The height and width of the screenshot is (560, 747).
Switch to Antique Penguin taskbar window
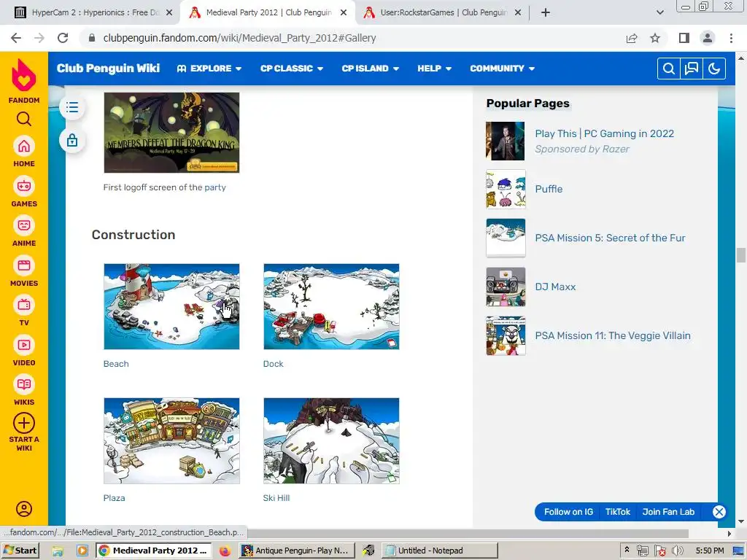tap(296, 551)
